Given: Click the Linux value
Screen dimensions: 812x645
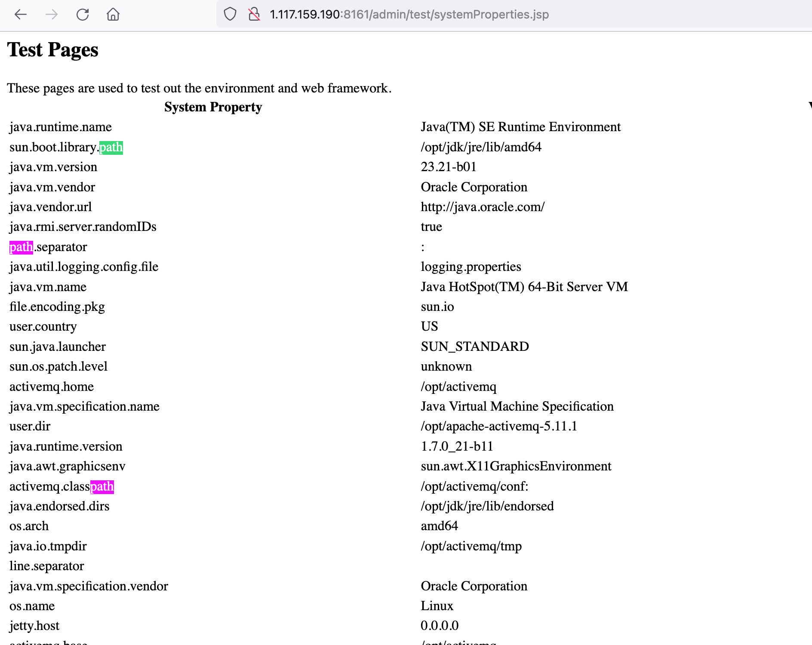Looking at the screenshot, I should click(437, 606).
